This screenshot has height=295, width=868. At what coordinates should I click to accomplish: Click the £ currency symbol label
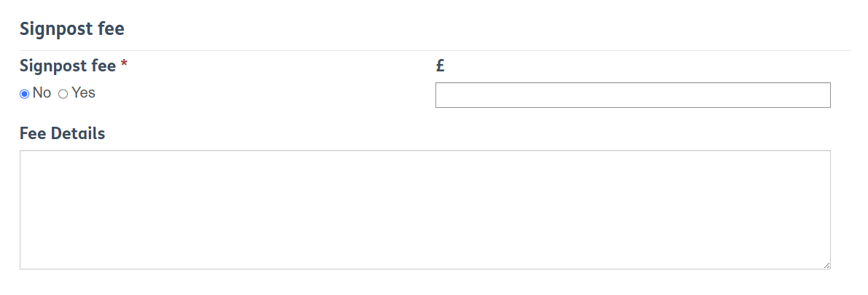(x=440, y=66)
